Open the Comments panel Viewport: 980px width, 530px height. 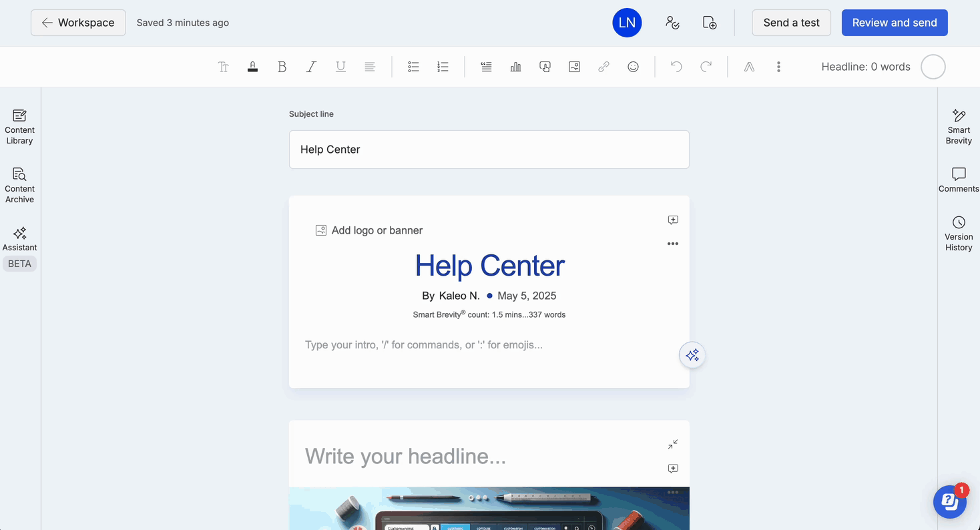[959, 180]
